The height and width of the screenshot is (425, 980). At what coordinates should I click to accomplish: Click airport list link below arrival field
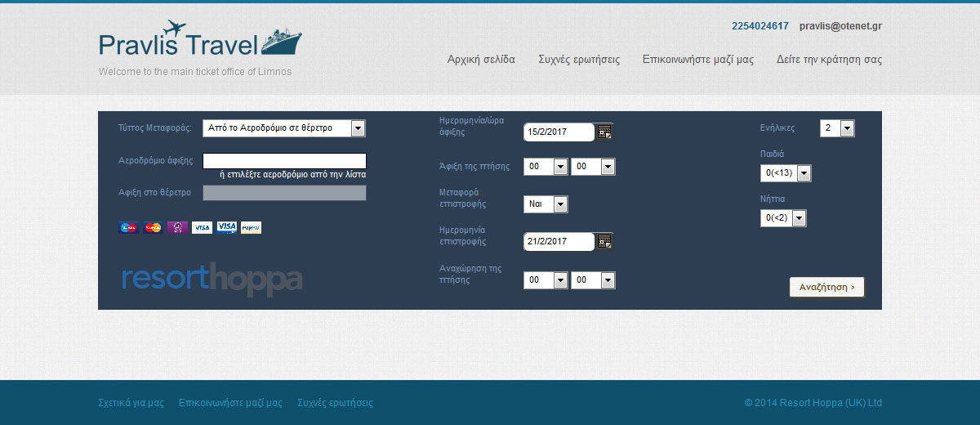point(293,175)
